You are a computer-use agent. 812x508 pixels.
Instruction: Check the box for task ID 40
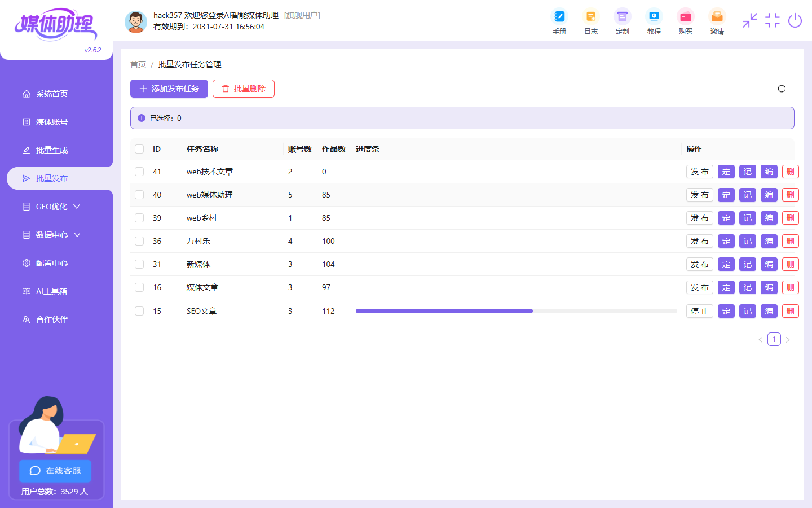139,195
